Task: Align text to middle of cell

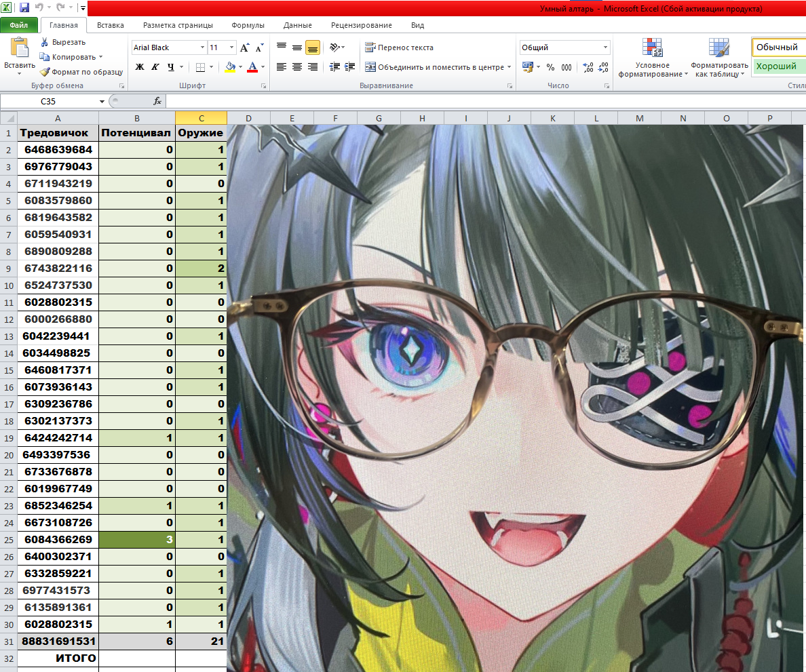Action: tap(297, 47)
